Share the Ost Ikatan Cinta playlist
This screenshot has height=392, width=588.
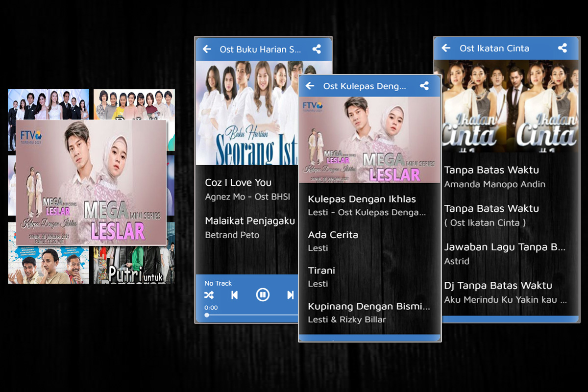click(563, 48)
